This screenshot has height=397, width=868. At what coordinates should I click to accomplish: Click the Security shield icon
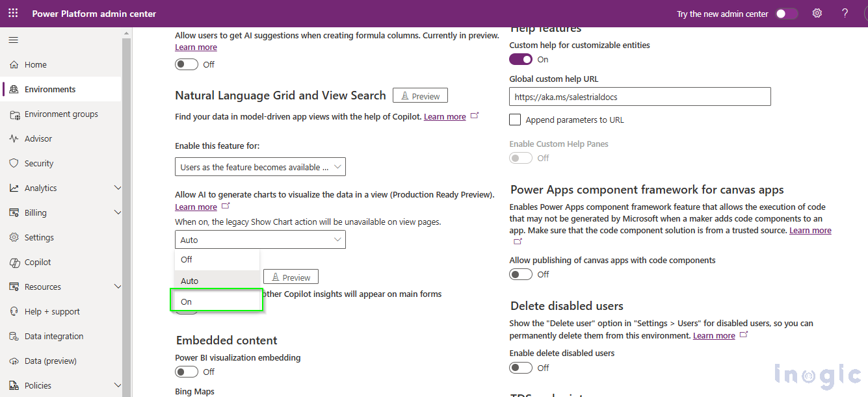click(14, 164)
